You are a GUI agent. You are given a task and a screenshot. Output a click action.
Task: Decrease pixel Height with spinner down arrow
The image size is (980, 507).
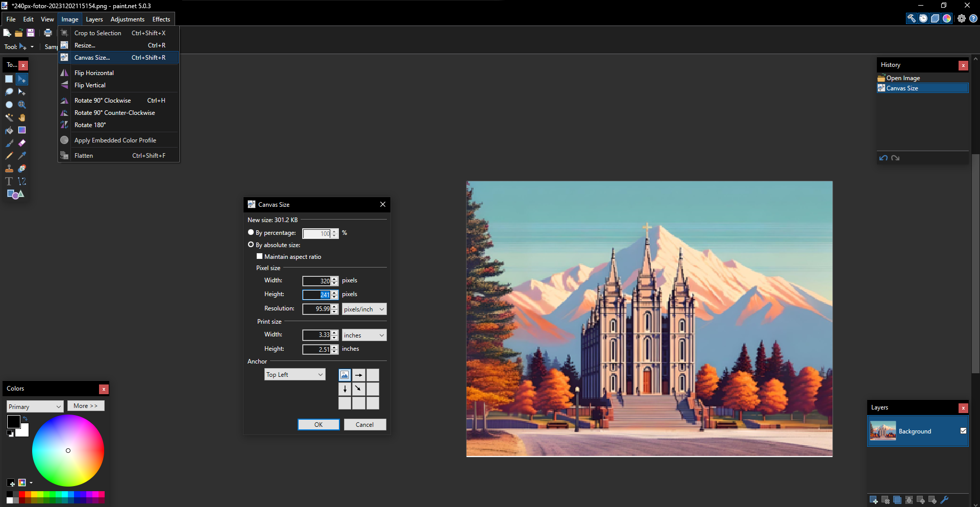click(334, 297)
